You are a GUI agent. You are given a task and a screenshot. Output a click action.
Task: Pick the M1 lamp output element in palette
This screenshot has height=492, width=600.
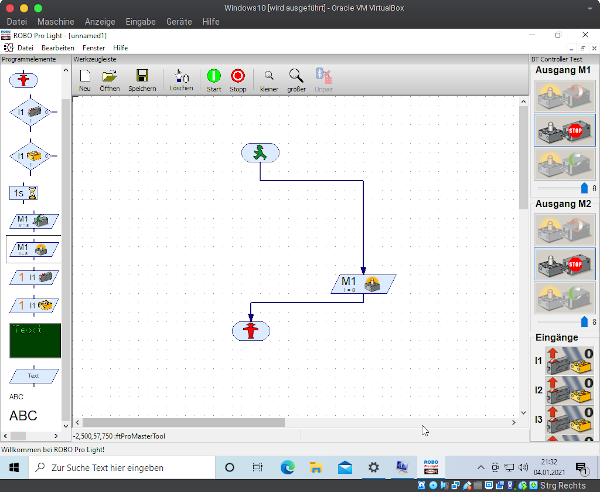point(34,249)
